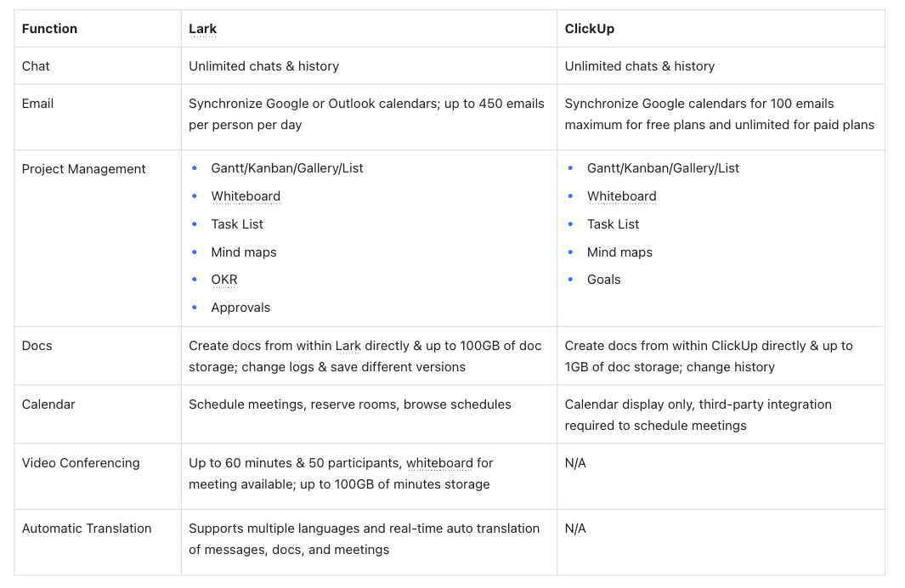Click the Calendar row label

[x=48, y=404]
